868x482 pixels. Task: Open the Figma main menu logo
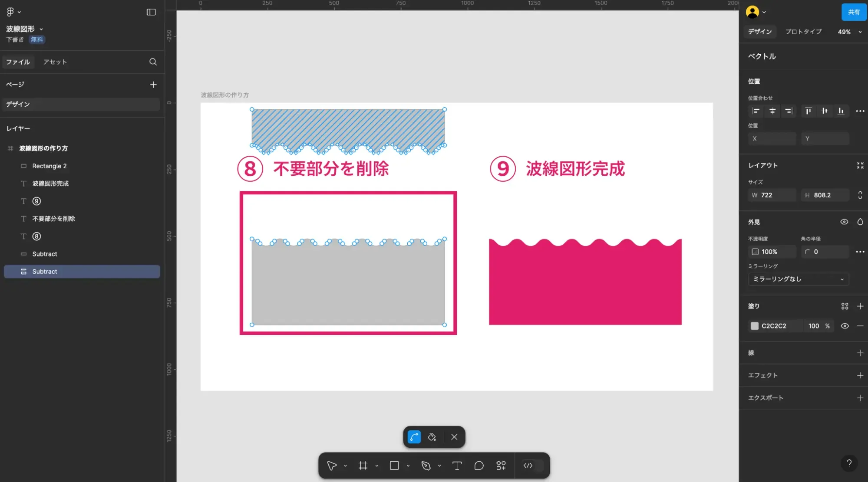pyautogui.click(x=10, y=12)
